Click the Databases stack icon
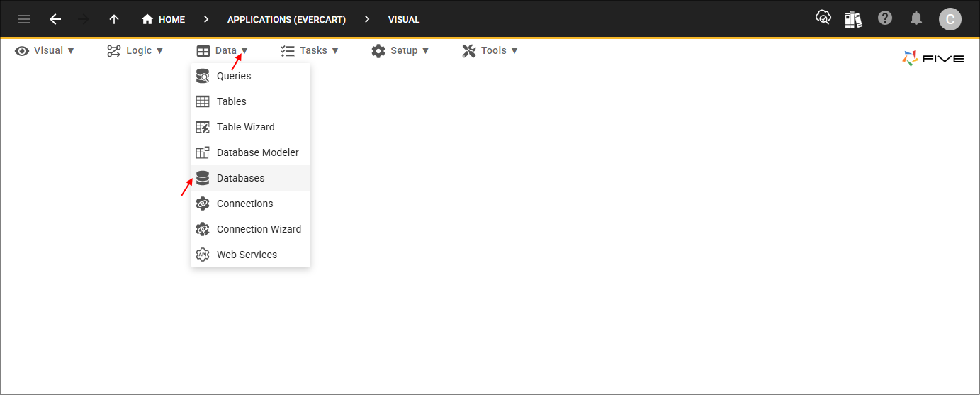980x395 pixels. point(203,178)
